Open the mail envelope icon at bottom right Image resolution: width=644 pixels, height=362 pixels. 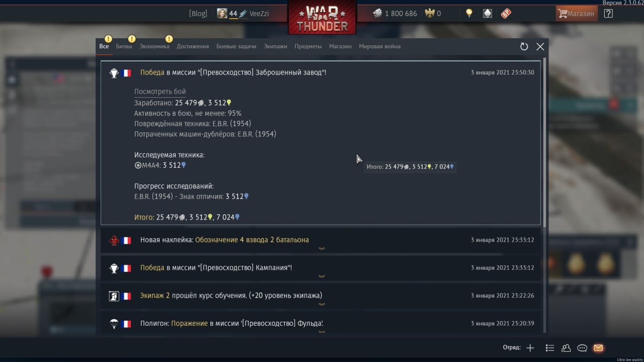pyautogui.click(x=598, y=348)
